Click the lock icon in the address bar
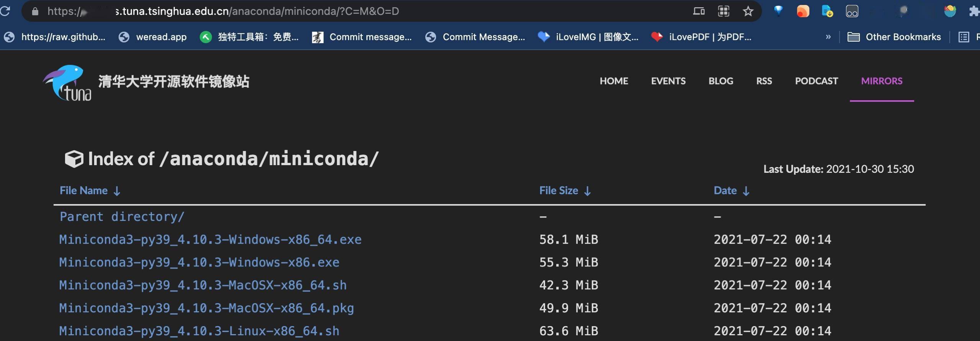 [x=35, y=11]
